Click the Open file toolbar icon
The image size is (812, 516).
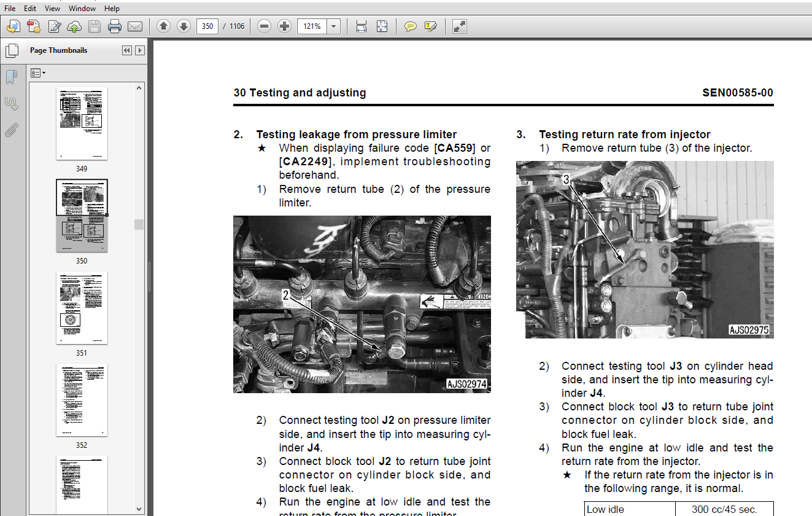tap(14, 26)
